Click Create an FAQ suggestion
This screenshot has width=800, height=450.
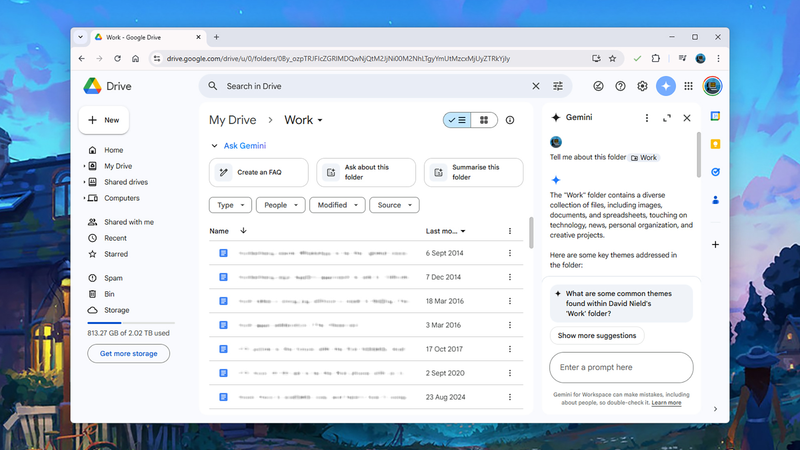coord(259,172)
